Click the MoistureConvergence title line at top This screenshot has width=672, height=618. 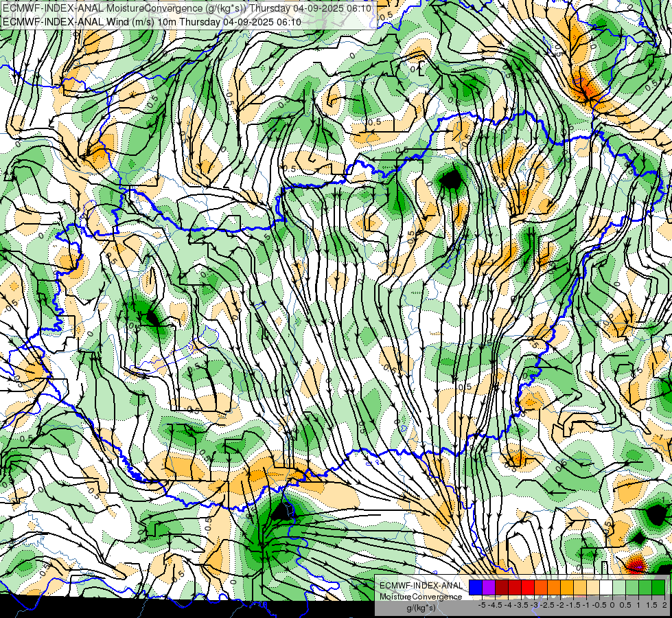(187, 8)
